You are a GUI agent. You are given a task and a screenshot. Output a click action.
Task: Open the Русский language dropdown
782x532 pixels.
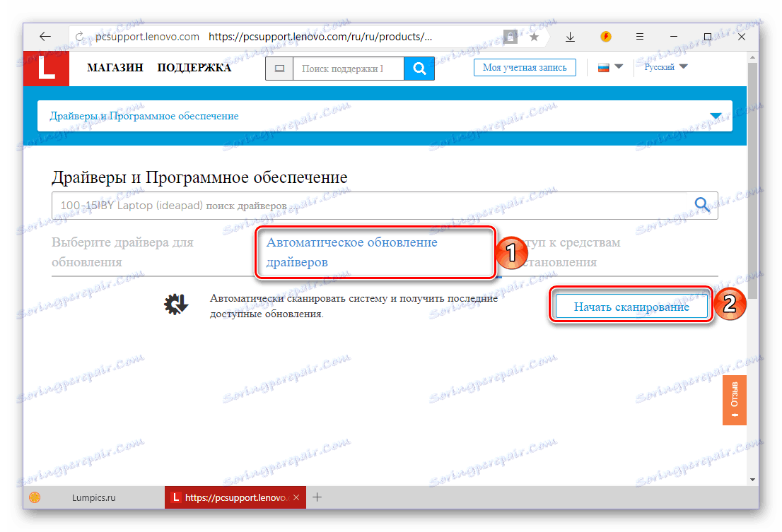click(666, 66)
